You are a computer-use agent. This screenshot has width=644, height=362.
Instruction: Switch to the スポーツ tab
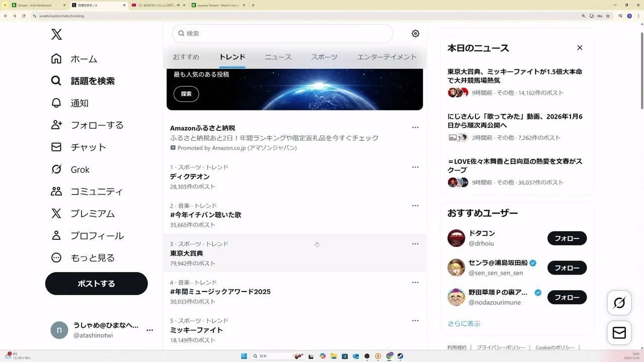pos(324,57)
